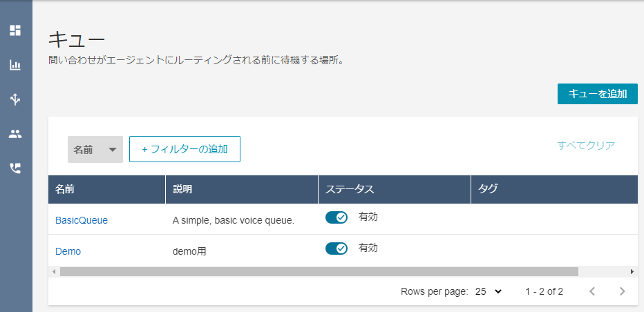Open the BasicQueue link
Image resolution: width=644 pixels, height=312 pixels.
point(82,220)
